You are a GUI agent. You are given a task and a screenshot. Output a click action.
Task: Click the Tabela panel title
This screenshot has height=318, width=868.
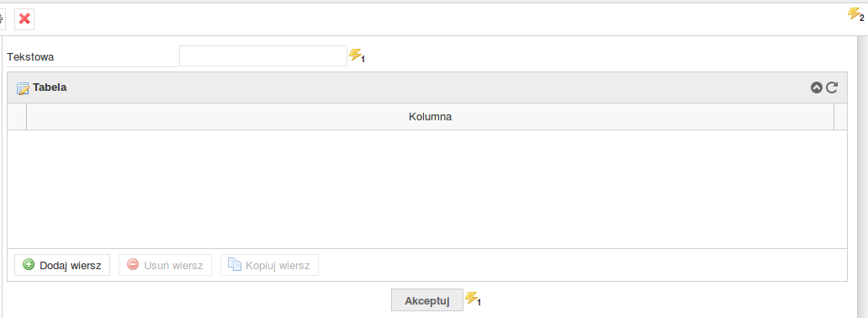[50, 87]
